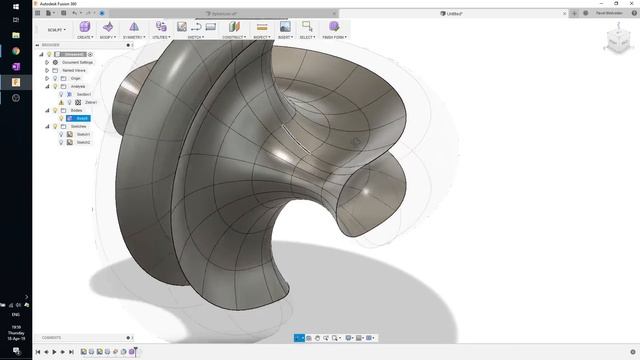Image resolution: width=640 pixels, height=360 pixels.
Task: Select the Zebra1 analysis item
Action: point(91,102)
